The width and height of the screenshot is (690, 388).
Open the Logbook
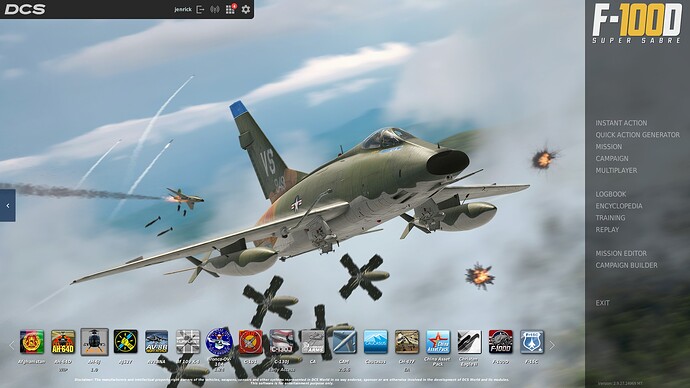[x=610, y=194]
